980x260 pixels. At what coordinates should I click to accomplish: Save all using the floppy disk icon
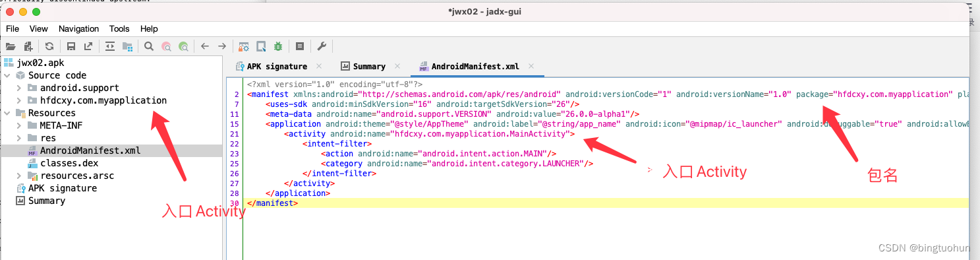(71, 46)
